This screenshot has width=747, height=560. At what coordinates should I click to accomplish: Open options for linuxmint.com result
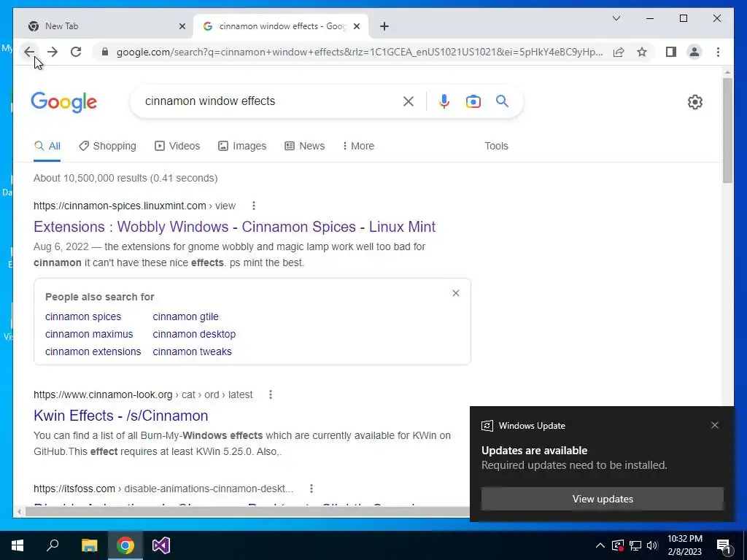(254, 206)
